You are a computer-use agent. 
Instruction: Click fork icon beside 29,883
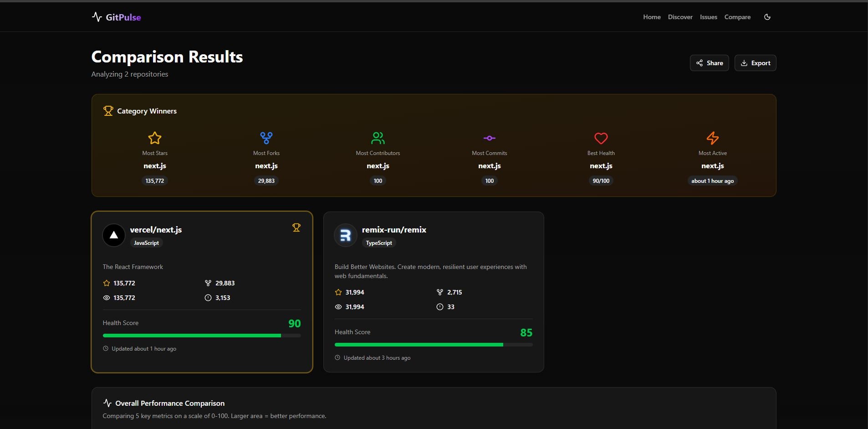pos(208,283)
